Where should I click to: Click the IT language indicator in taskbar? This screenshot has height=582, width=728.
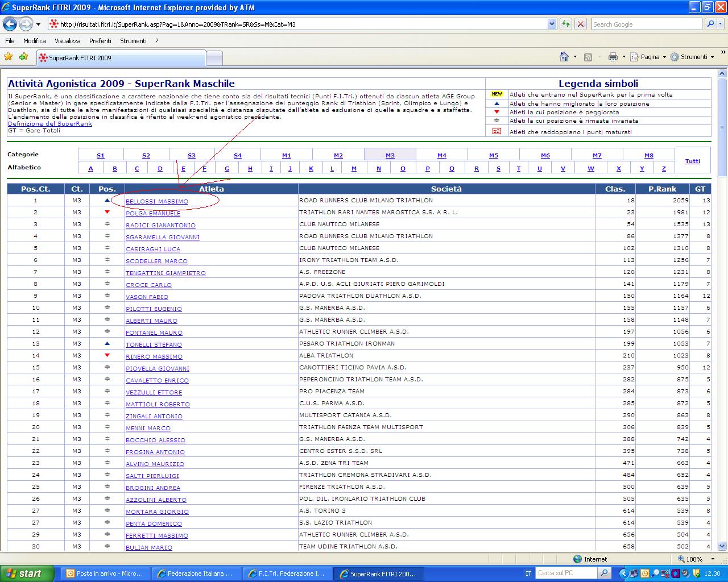point(528,573)
